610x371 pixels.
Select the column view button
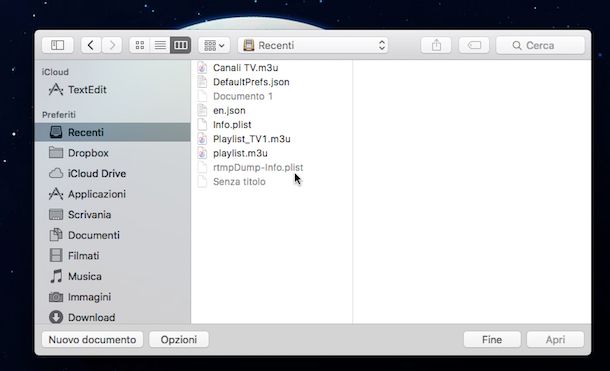pos(181,46)
